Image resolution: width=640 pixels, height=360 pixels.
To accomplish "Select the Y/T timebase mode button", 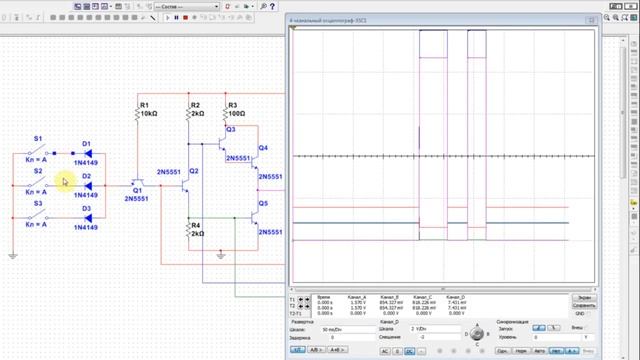I will [298, 350].
